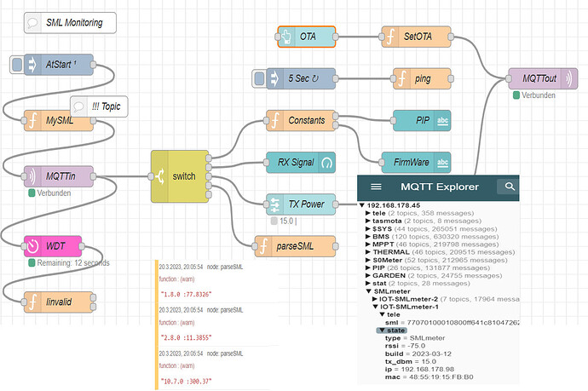The height and width of the screenshot is (391, 588).
Task: Click the ip = 192.168.178.98 entry
Action: click(x=419, y=370)
